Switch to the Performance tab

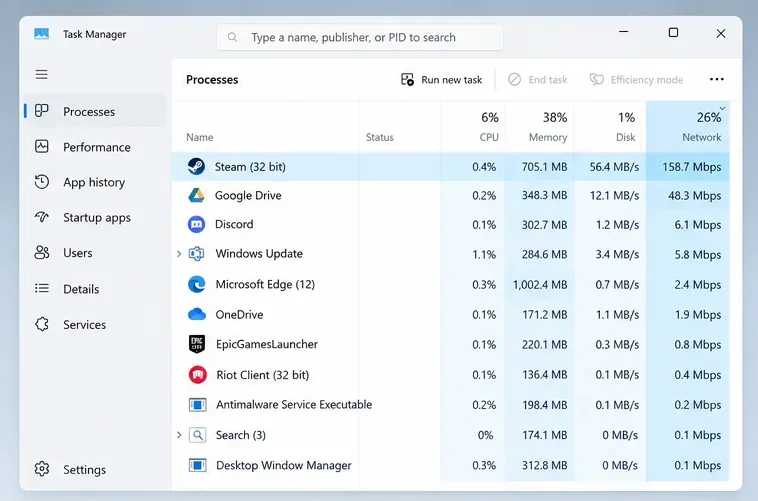click(97, 147)
